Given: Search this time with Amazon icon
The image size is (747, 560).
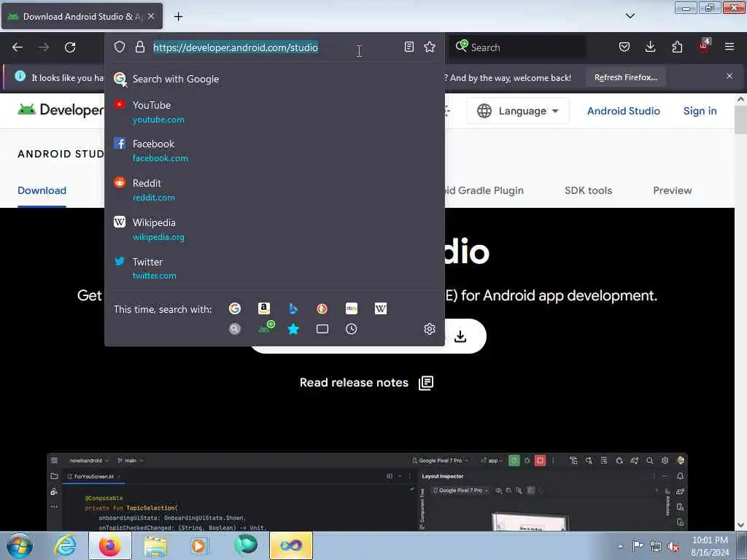Looking at the screenshot, I should [x=264, y=308].
